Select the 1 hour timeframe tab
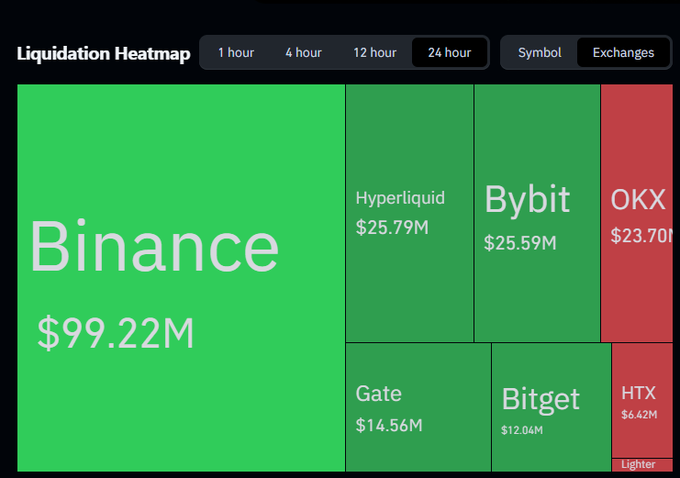Image resolution: width=680 pixels, height=478 pixels. point(236,52)
